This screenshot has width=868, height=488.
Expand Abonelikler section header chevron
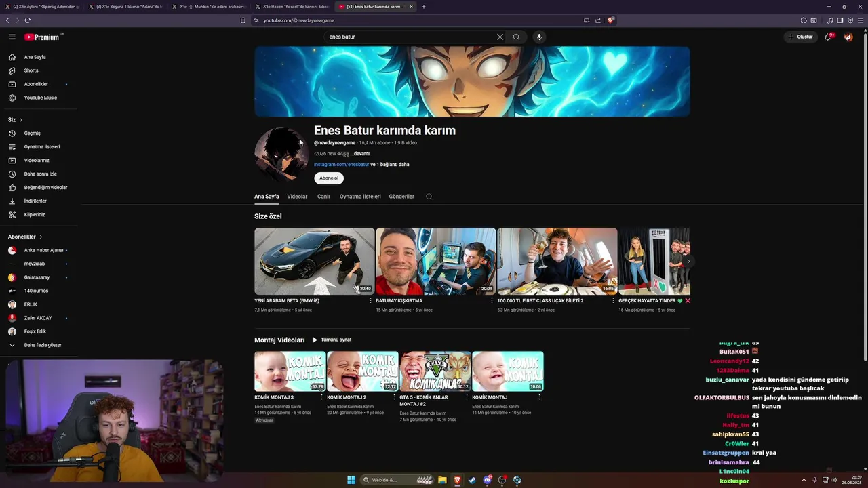tap(41, 237)
